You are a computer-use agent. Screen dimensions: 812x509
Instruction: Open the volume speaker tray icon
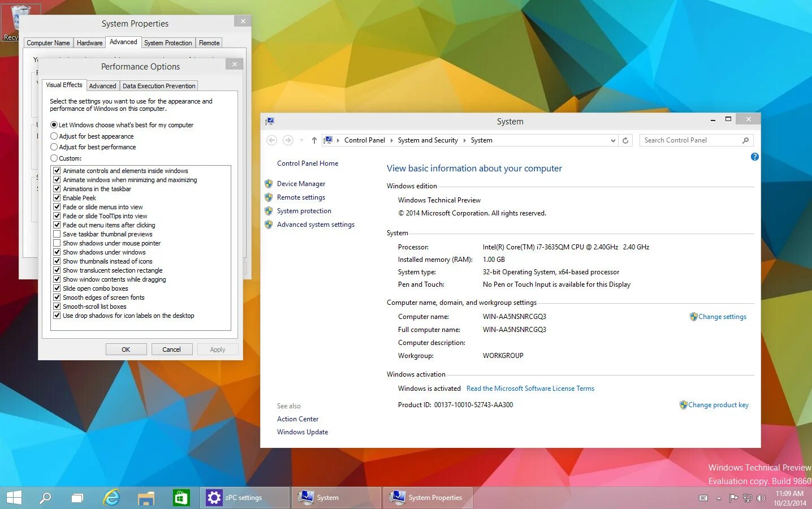click(761, 498)
